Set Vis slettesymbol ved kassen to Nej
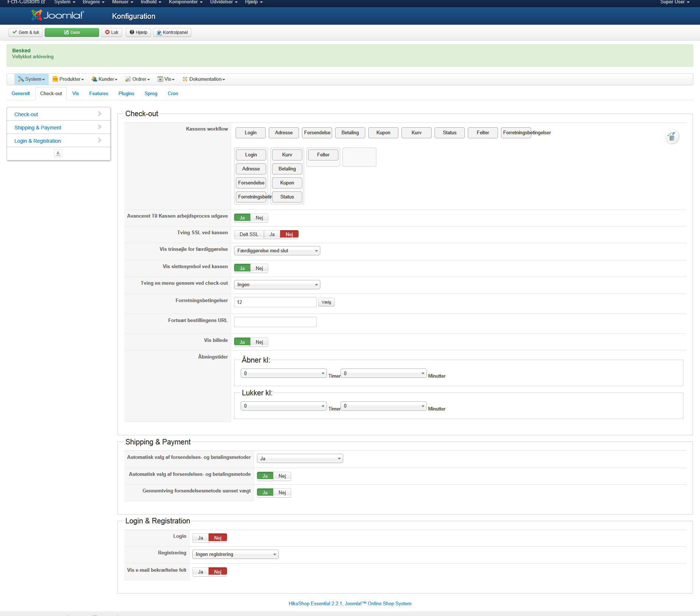This screenshot has height=616, width=700. 259,269
